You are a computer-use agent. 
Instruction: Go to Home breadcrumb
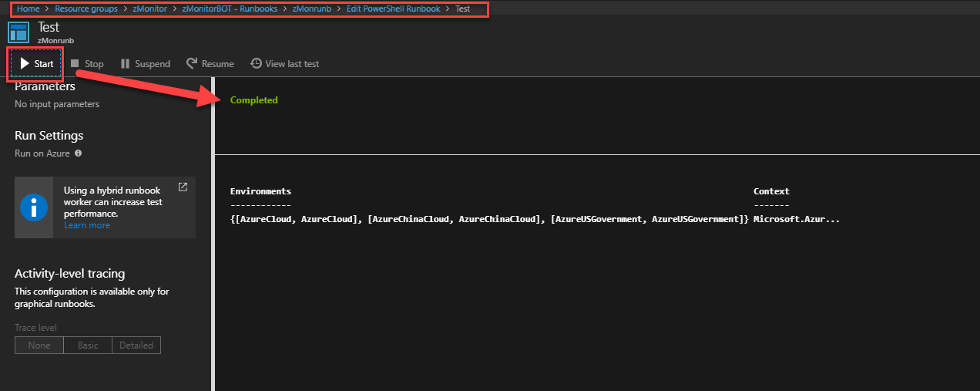(28, 9)
